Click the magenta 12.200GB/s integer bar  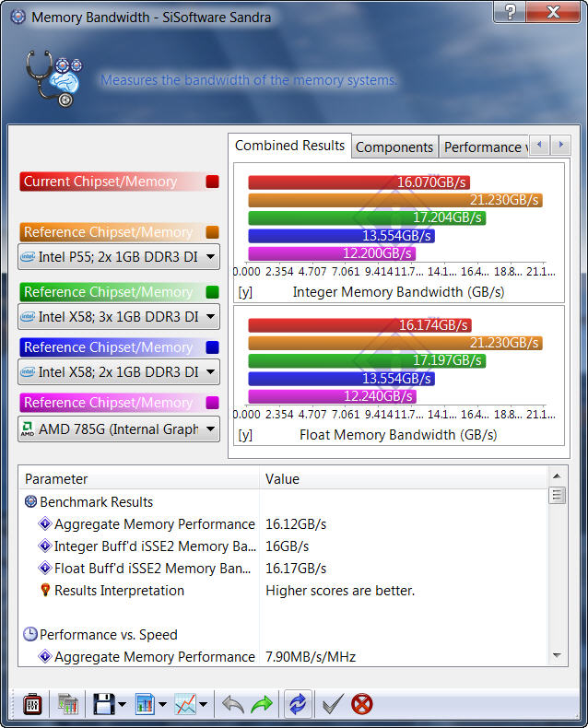[332, 253]
